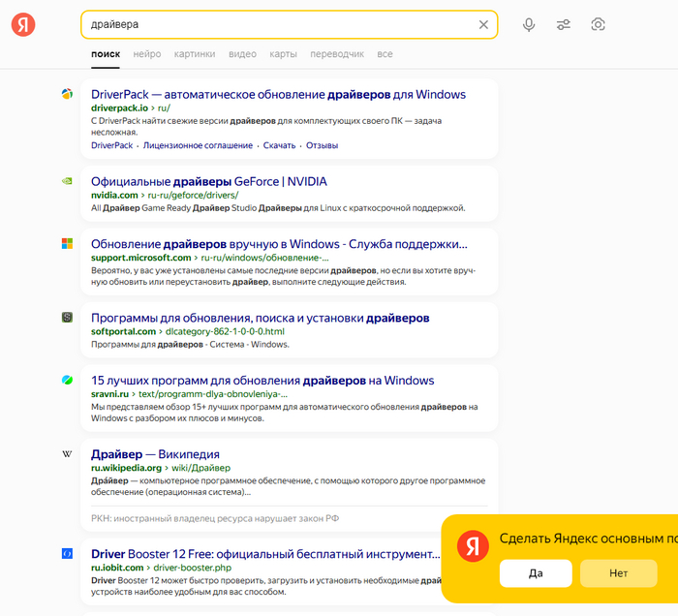The image size is (678, 616).
Task: Open search settings sliders icon
Action: click(564, 24)
